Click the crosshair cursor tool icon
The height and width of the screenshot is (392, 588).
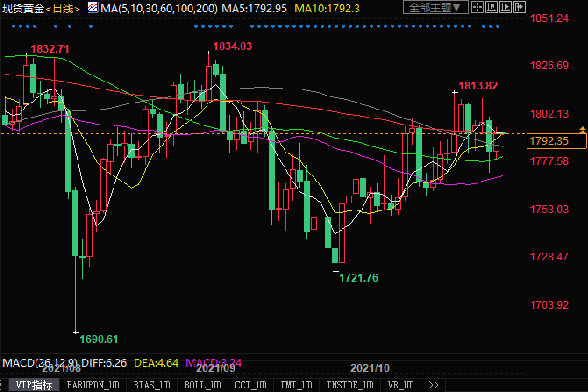[x=478, y=7]
